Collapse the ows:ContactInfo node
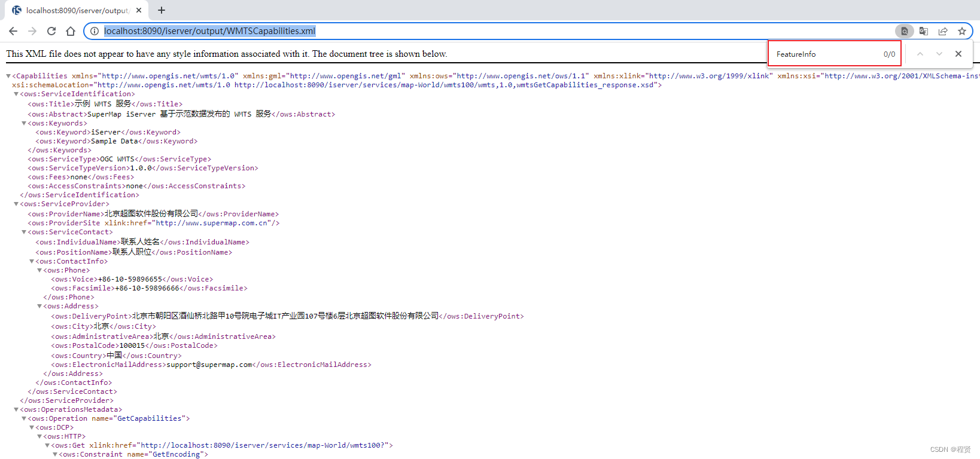 (x=32, y=261)
